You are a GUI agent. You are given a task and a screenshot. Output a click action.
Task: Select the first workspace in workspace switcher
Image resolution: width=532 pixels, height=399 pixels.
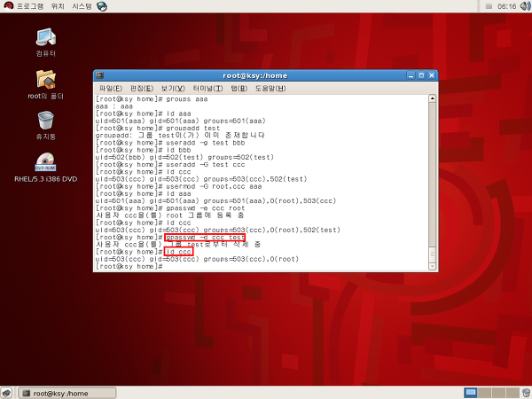(470, 393)
